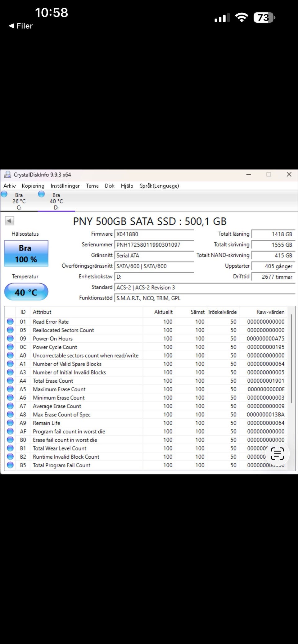Click the previous disk arrow button
This screenshot has width=298, height=644.
click(9, 221)
